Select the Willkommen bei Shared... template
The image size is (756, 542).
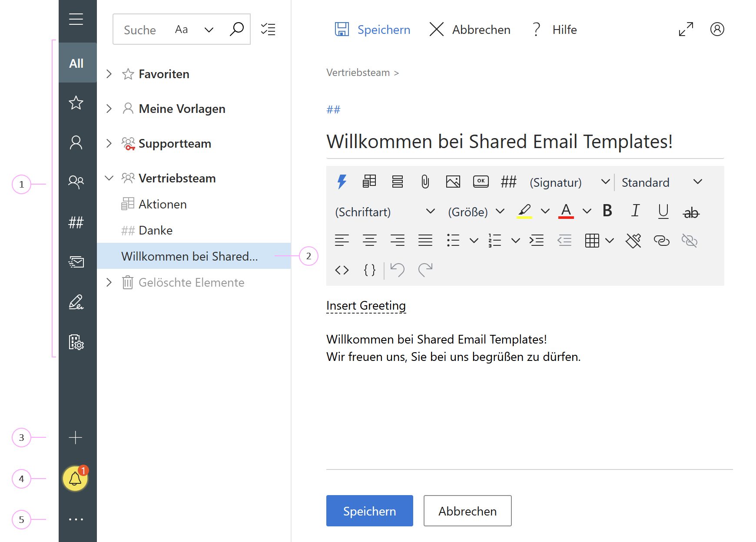pos(194,256)
